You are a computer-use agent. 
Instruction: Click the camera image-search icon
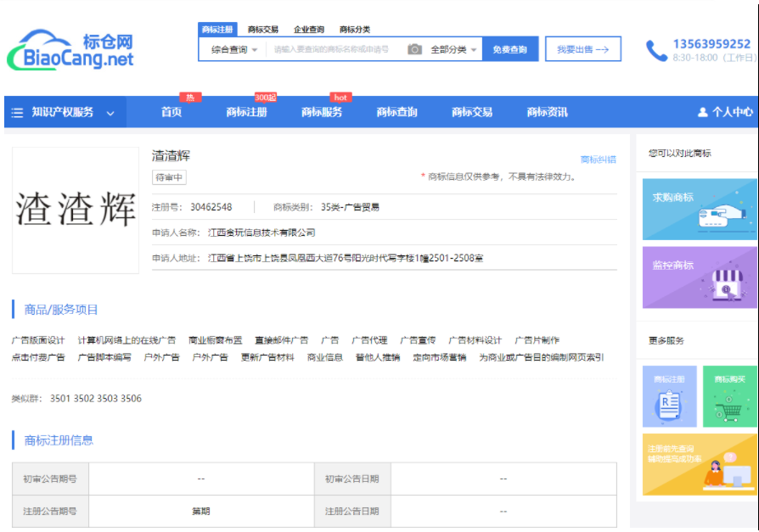(414, 49)
